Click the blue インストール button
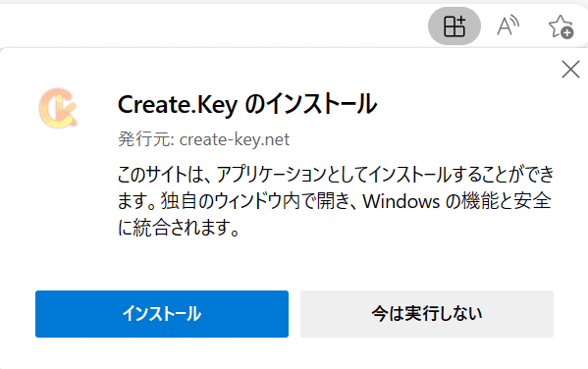The width and height of the screenshot is (588, 369). point(162,314)
